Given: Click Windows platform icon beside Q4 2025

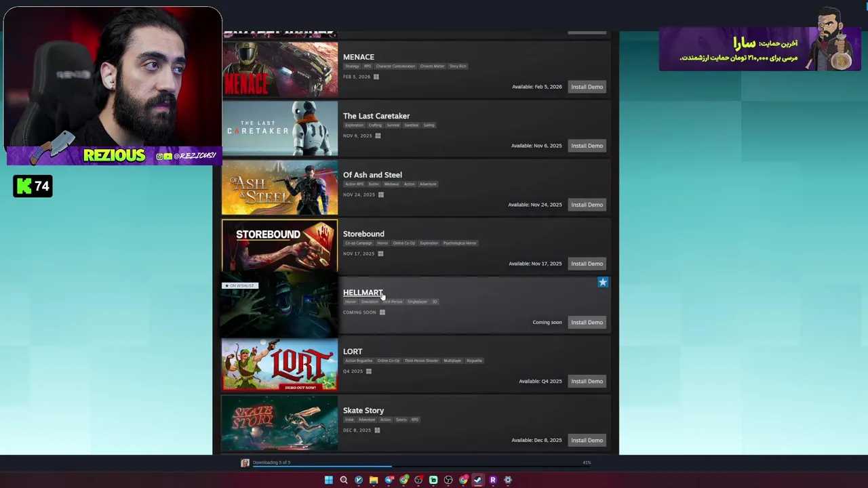Looking at the screenshot, I should 369,371.
